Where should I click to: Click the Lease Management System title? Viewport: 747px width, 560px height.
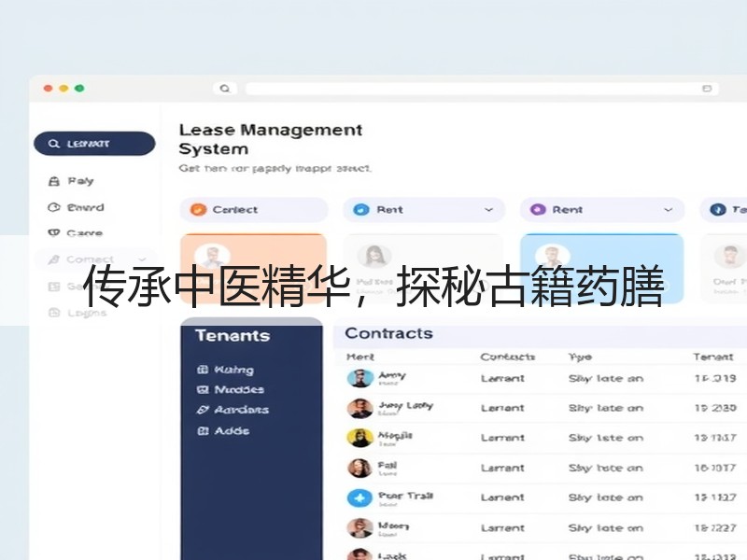271,139
